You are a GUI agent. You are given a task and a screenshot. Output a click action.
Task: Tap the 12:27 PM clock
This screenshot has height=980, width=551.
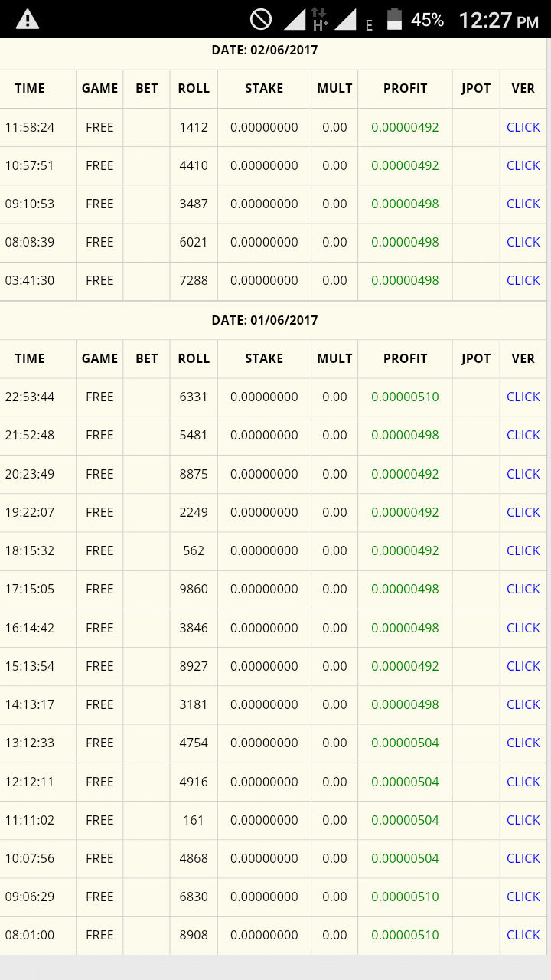(x=499, y=20)
